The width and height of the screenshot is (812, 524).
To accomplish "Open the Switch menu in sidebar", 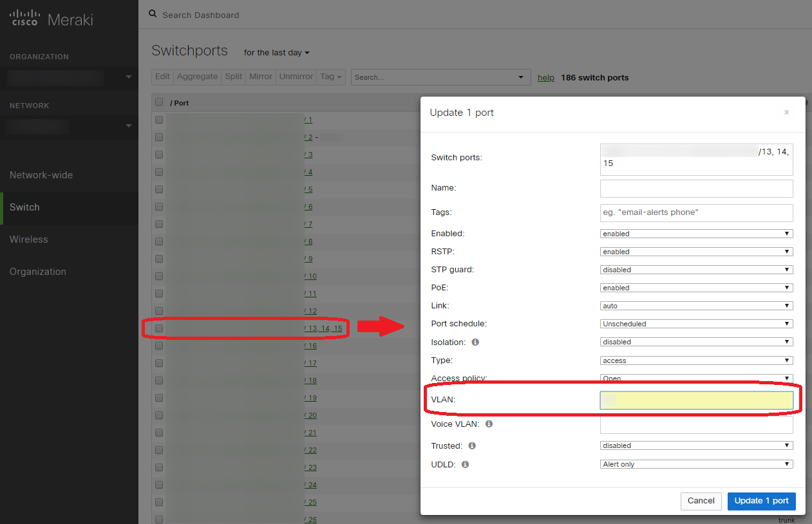I will (24, 207).
